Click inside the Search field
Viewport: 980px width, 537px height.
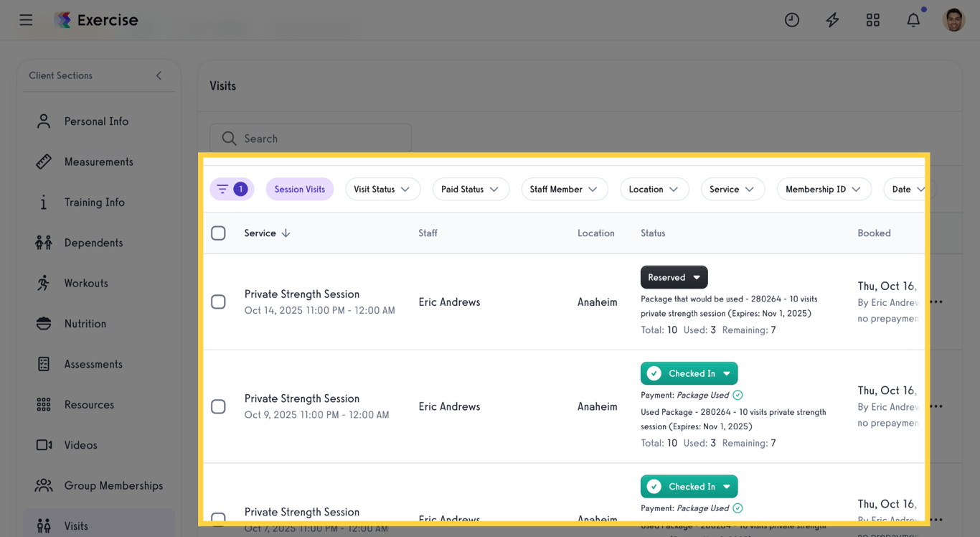click(310, 138)
